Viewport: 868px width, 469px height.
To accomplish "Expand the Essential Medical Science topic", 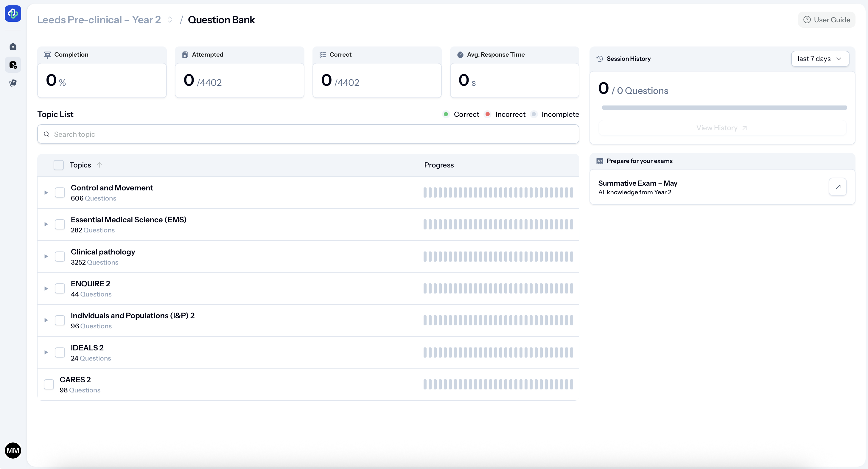I will tap(46, 224).
